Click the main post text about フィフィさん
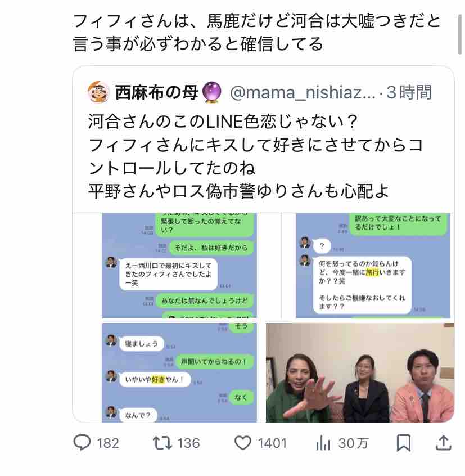 click(257, 32)
